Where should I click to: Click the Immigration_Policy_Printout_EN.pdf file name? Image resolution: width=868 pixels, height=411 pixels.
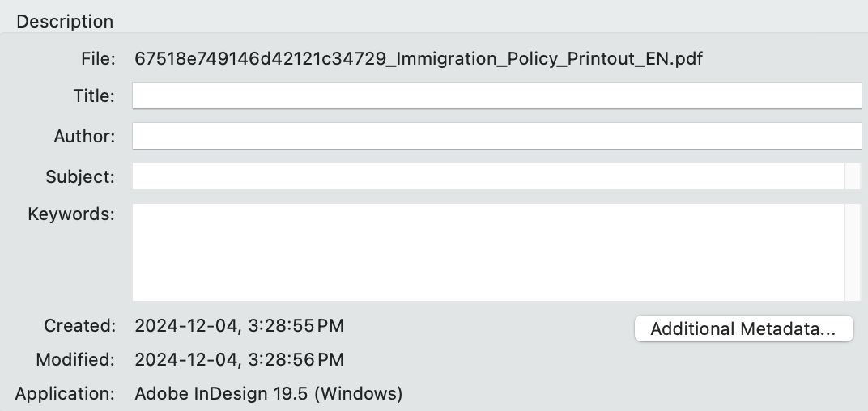tap(414, 58)
